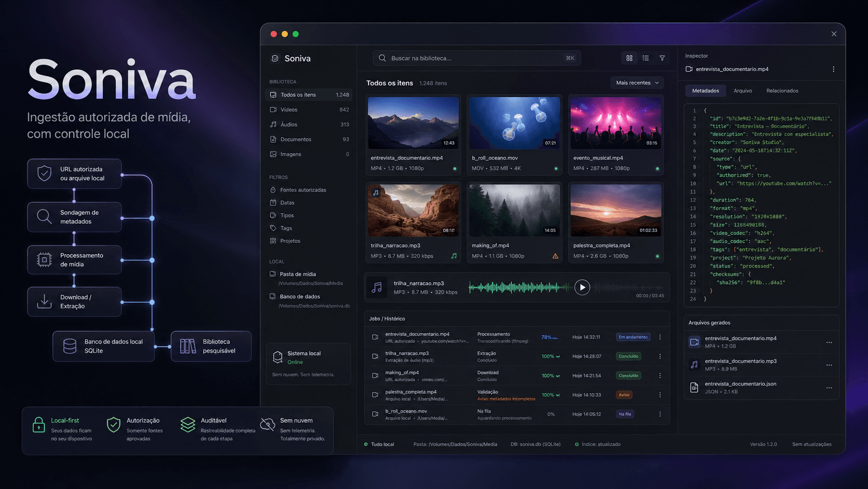Open options for making_of.mp4 job row
Viewport: 868px width, 489px height.
[660, 376]
